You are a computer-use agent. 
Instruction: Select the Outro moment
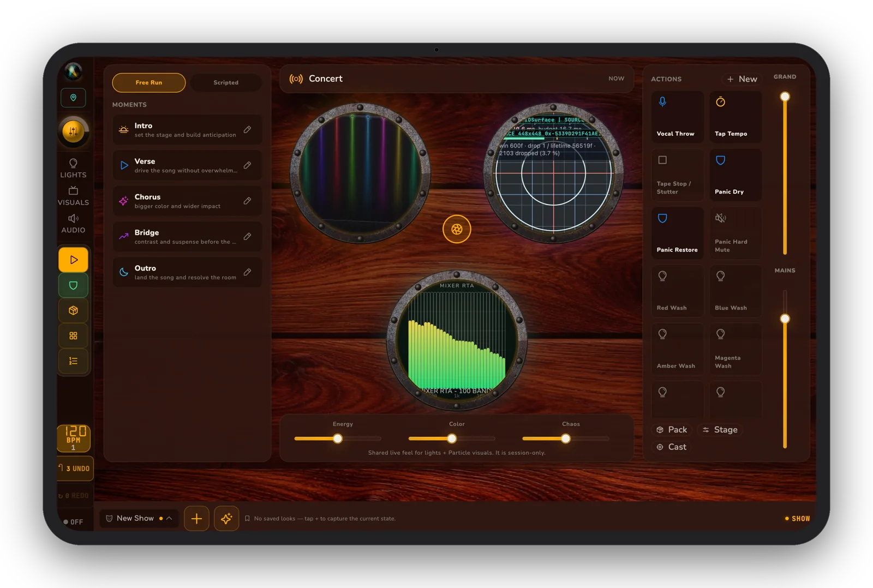coord(187,272)
